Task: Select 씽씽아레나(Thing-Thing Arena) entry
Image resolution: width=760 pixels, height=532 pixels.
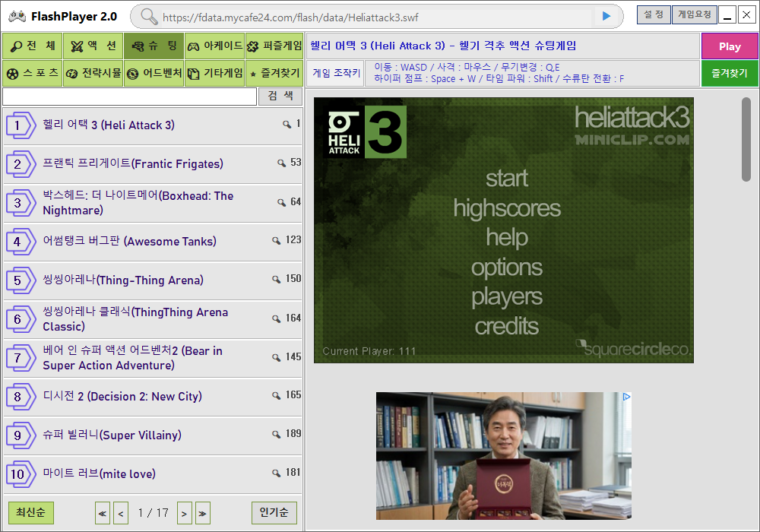Action: [x=153, y=281]
